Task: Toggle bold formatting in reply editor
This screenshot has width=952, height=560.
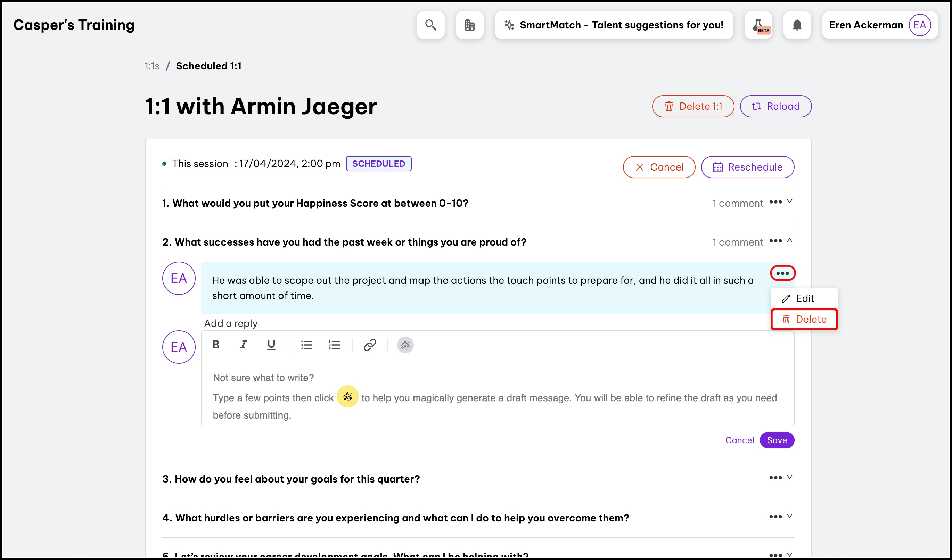Action: click(x=216, y=344)
